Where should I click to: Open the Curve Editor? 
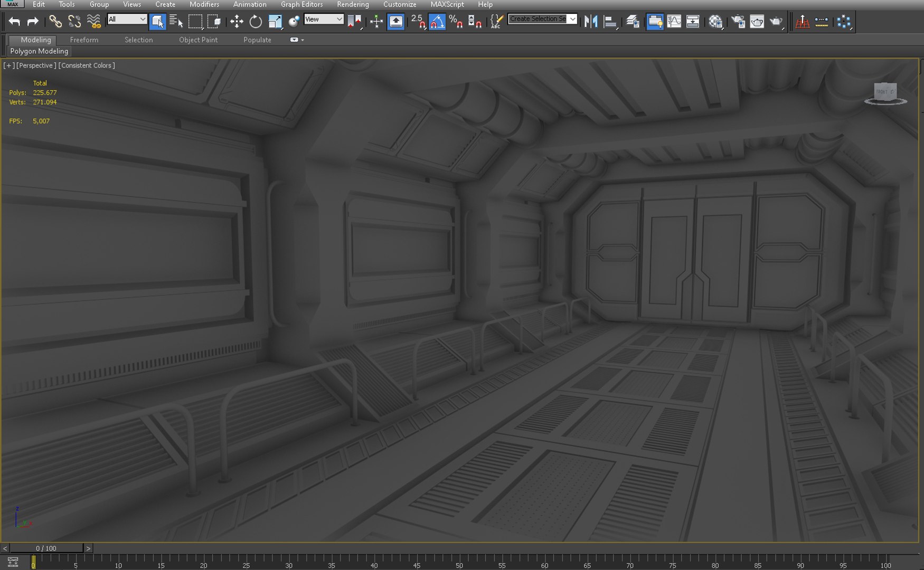pos(674,22)
